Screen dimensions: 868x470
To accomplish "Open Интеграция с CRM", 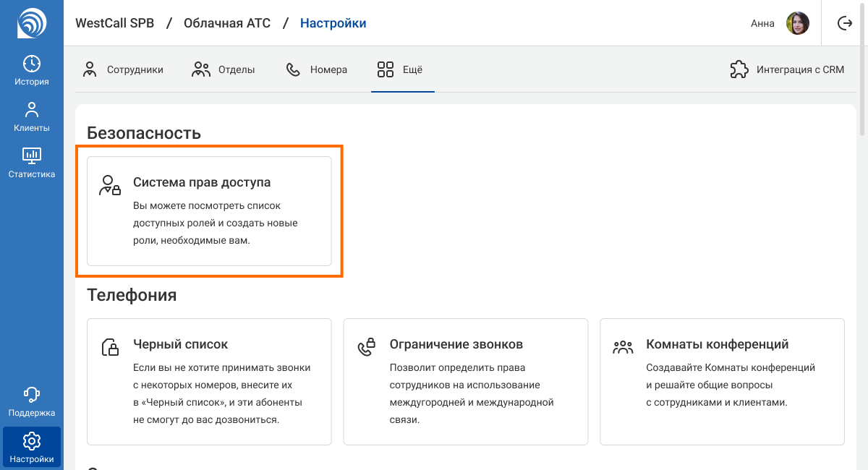I will [787, 70].
